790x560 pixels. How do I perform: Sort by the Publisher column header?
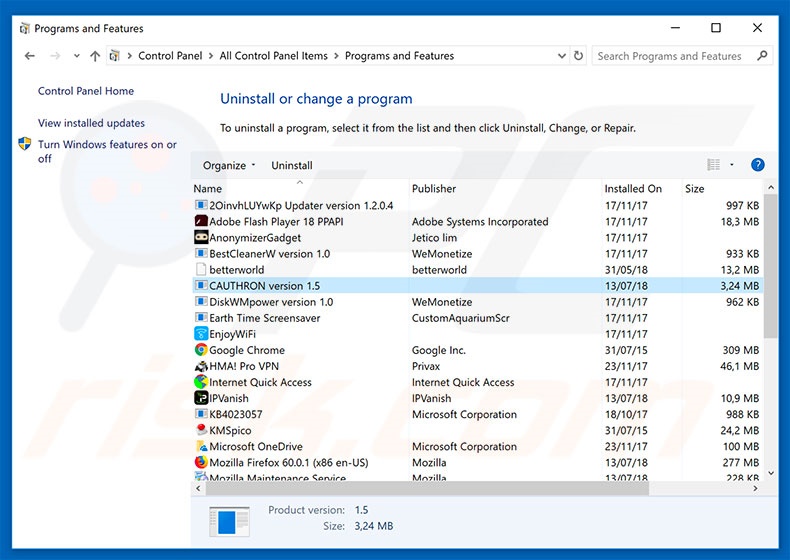pos(505,189)
